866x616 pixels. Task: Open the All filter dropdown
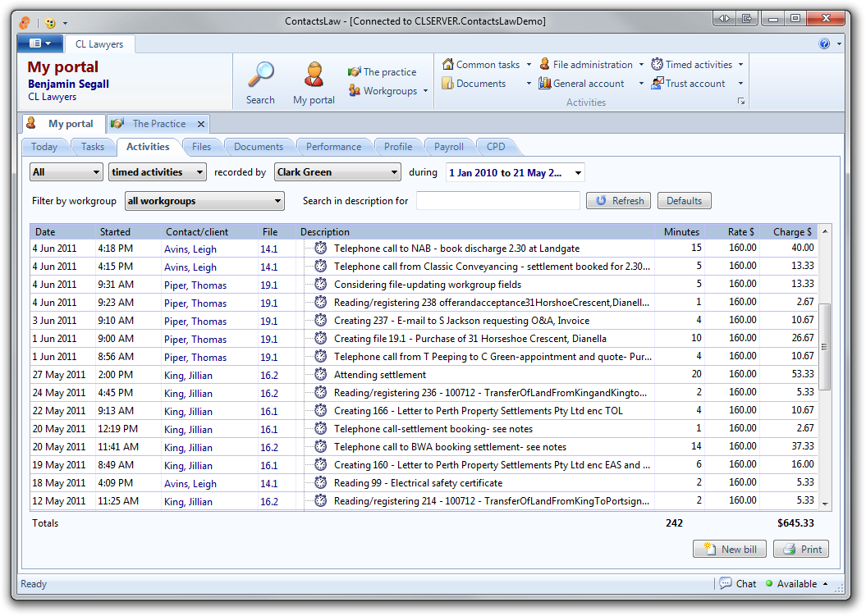(66, 172)
